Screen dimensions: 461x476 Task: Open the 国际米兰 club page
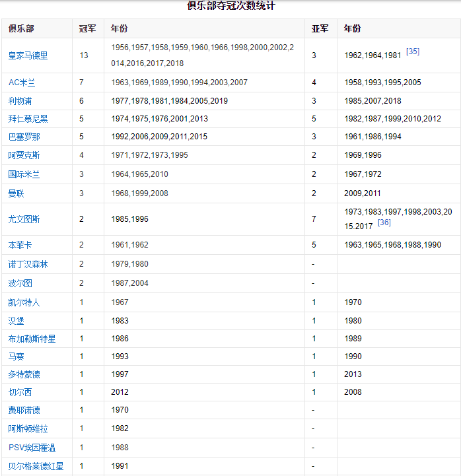point(24,174)
